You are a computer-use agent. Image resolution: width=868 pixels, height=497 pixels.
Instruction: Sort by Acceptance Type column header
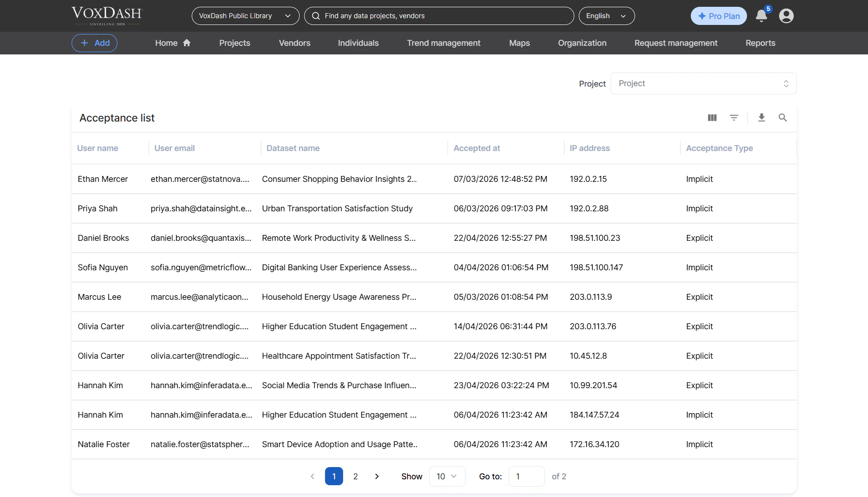point(719,148)
